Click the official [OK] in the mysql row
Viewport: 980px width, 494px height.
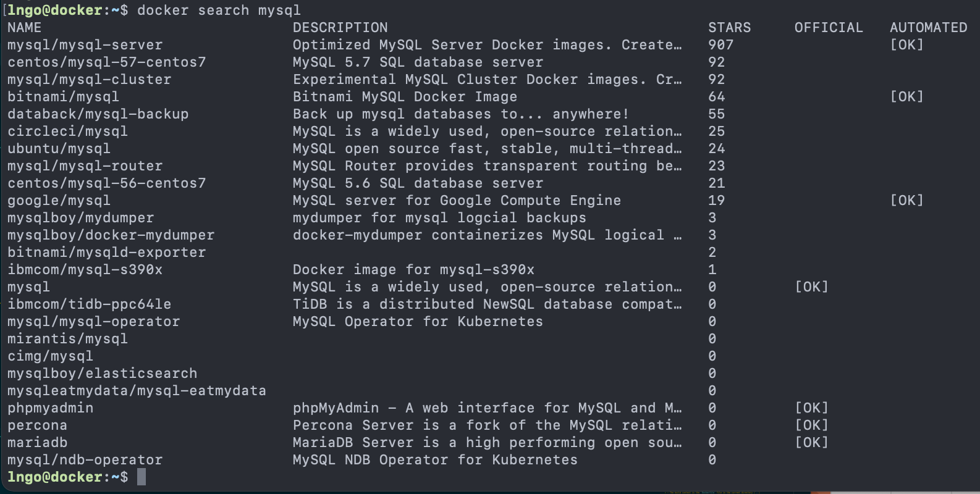pyautogui.click(x=811, y=287)
